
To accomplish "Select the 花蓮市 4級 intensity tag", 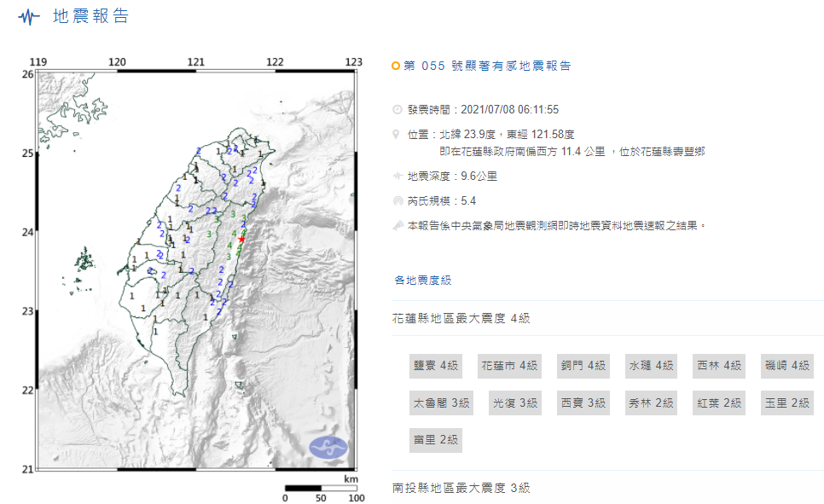I will [x=509, y=366].
